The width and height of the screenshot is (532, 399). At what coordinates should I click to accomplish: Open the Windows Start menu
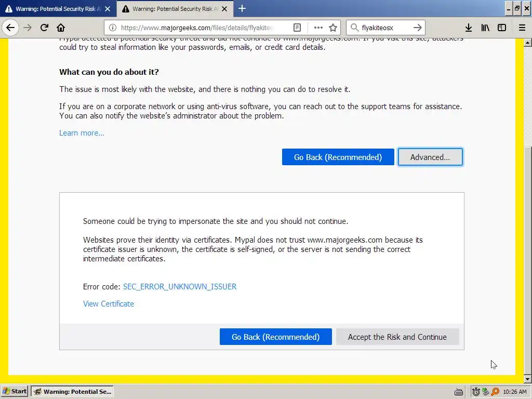click(x=14, y=391)
